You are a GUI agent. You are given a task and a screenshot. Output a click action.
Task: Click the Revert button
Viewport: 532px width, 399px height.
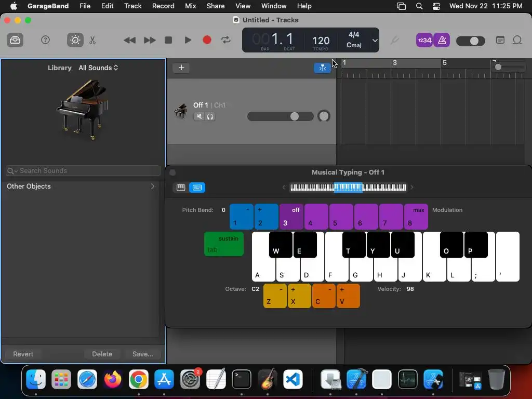pyautogui.click(x=23, y=354)
